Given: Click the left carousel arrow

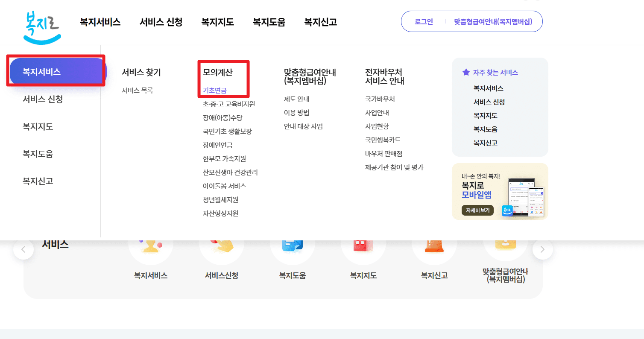Looking at the screenshot, I should (x=23, y=249).
